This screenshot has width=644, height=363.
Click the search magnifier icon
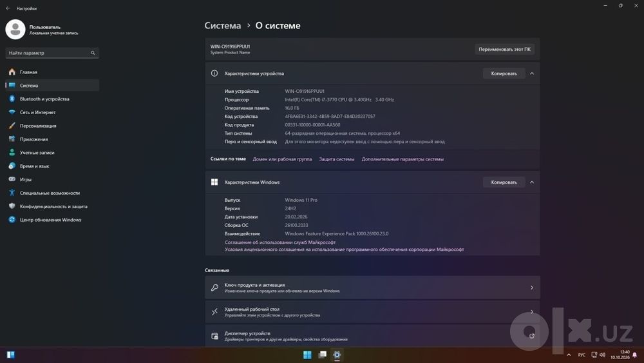(x=93, y=53)
